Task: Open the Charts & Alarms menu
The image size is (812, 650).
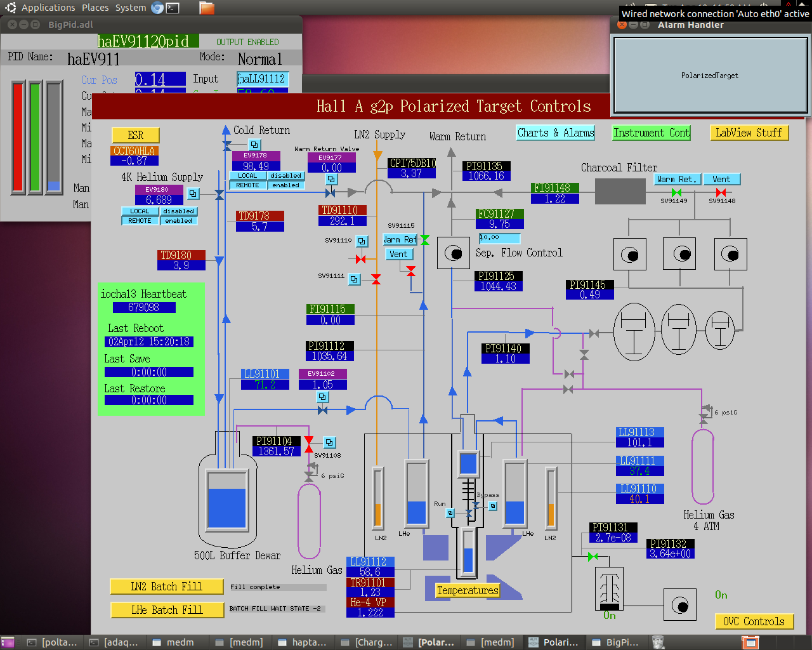Action: tap(556, 133)
